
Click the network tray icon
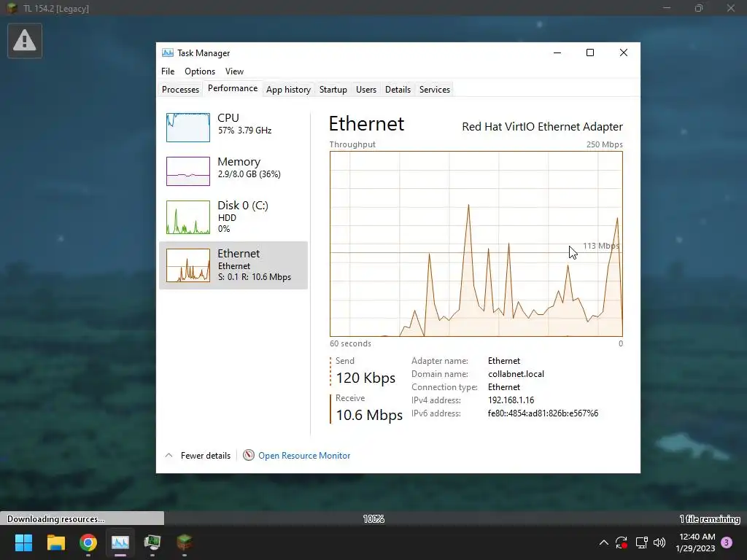click(641, 542)
